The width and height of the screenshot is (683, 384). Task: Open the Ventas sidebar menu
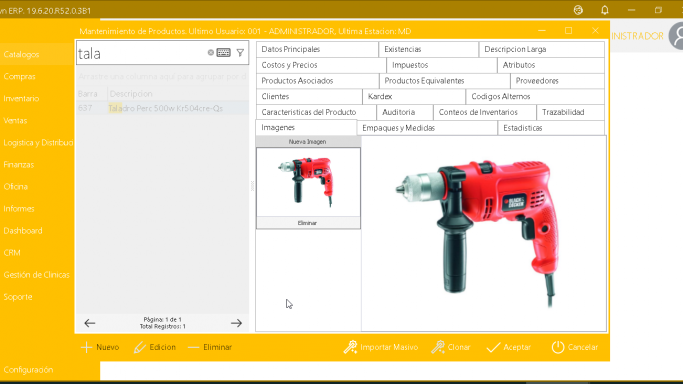click(x=15, y=121)
